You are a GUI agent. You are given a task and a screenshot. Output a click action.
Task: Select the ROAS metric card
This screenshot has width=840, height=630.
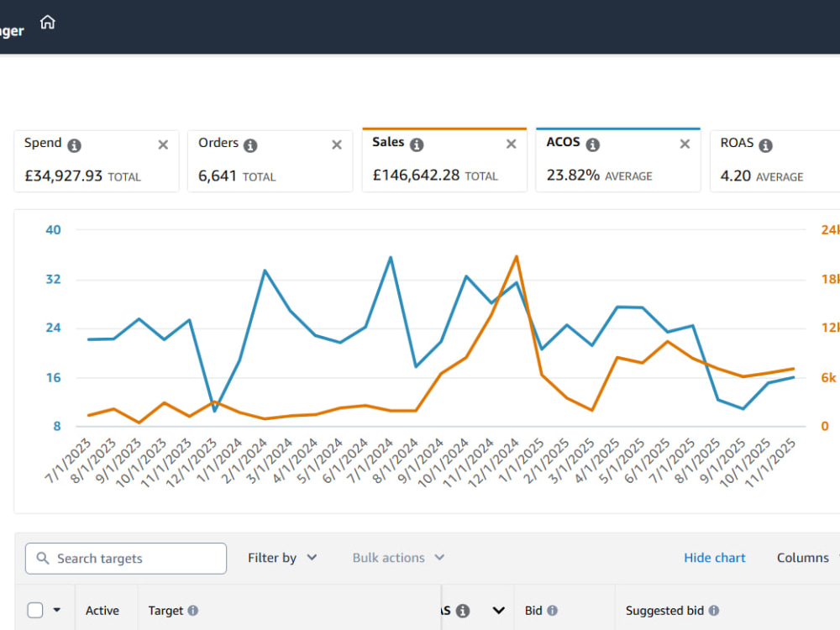(774, 160)
